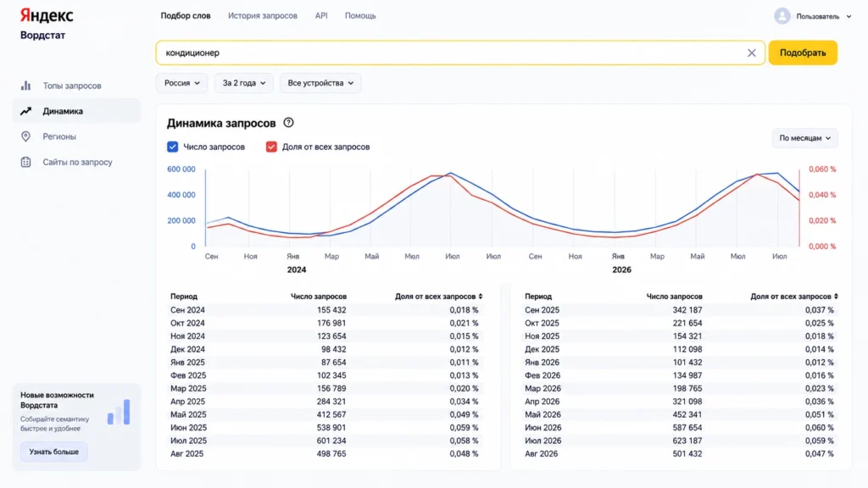The height and width of the screenshot is (488, 868).
Task: Open the API tab
Action: click(x=321, y=16)
